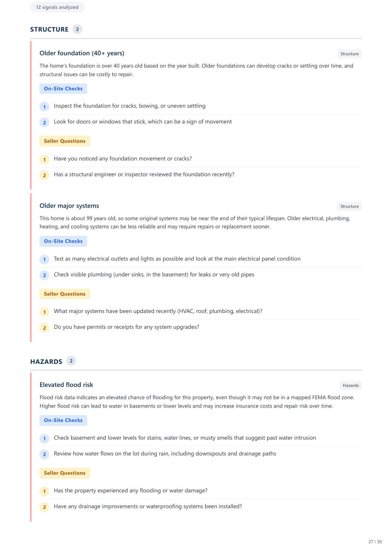
Task: Click the count badge next to STRUCTURE heading
Action: pyautogui.click(x=77, y=29)
